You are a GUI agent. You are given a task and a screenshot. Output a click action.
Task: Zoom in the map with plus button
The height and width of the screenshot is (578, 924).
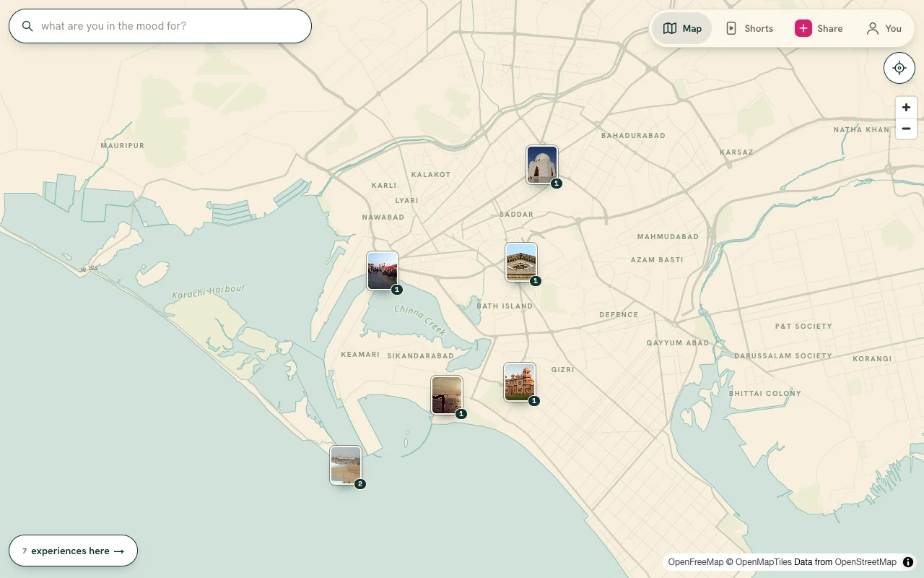coord(906,108)
